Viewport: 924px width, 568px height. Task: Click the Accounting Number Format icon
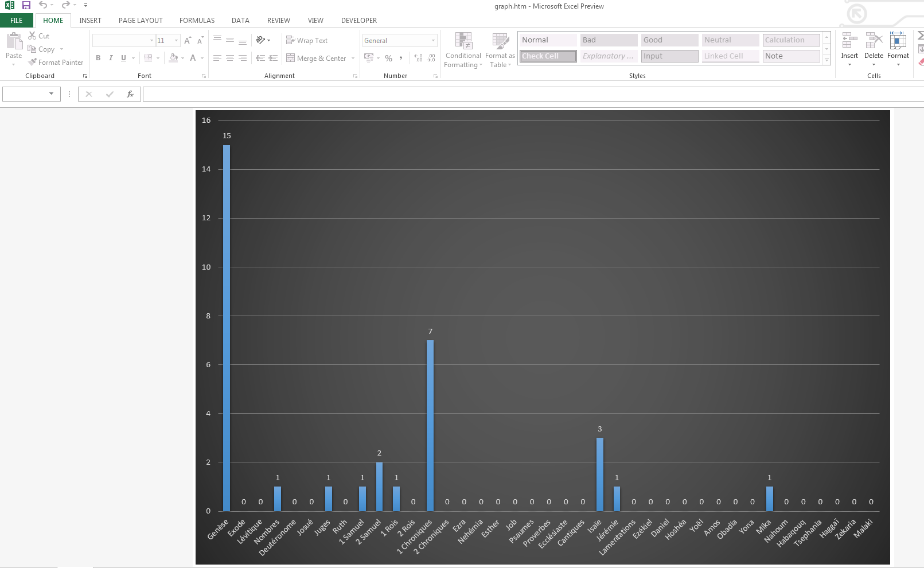pos(369,58)
